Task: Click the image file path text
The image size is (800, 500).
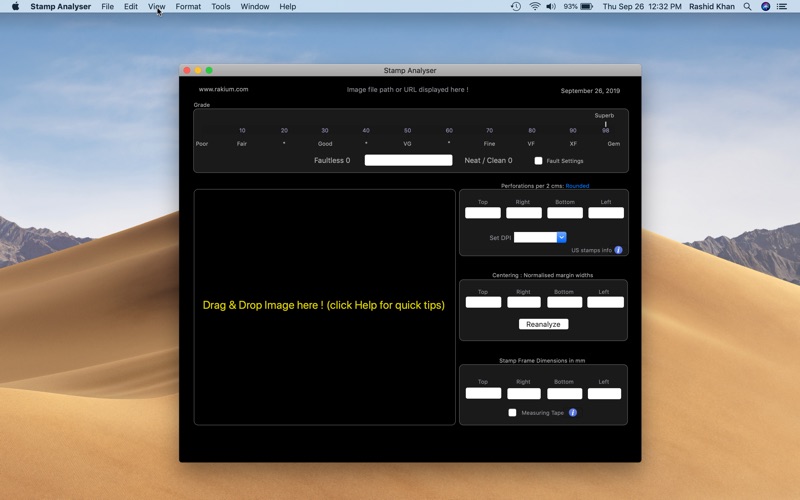Action: coord(407,89)
